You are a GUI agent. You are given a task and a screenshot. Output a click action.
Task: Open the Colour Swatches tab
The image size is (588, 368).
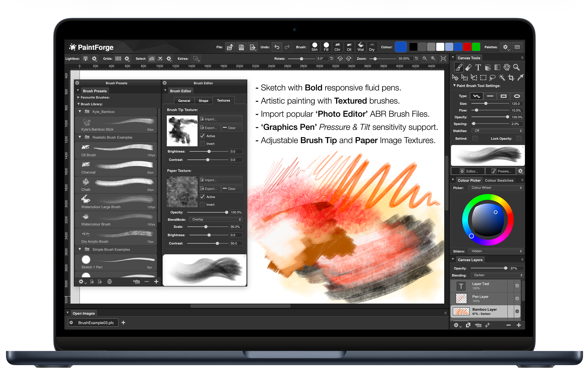point(499,181)
